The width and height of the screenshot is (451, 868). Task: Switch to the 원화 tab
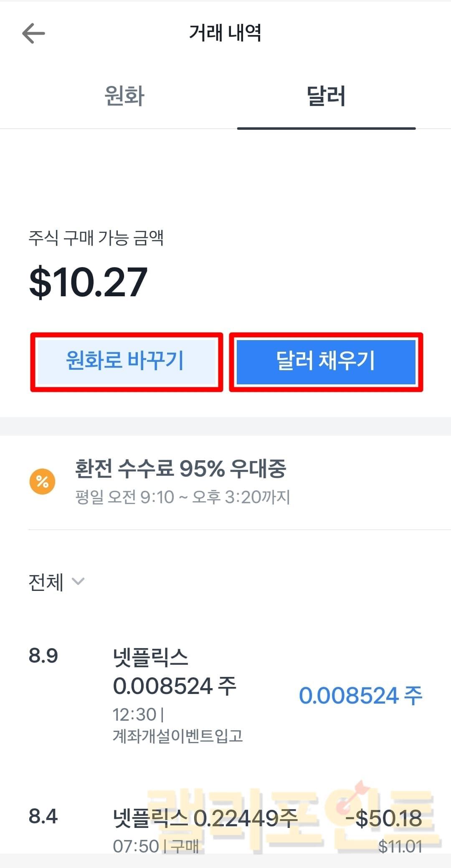tap(124, 96)
